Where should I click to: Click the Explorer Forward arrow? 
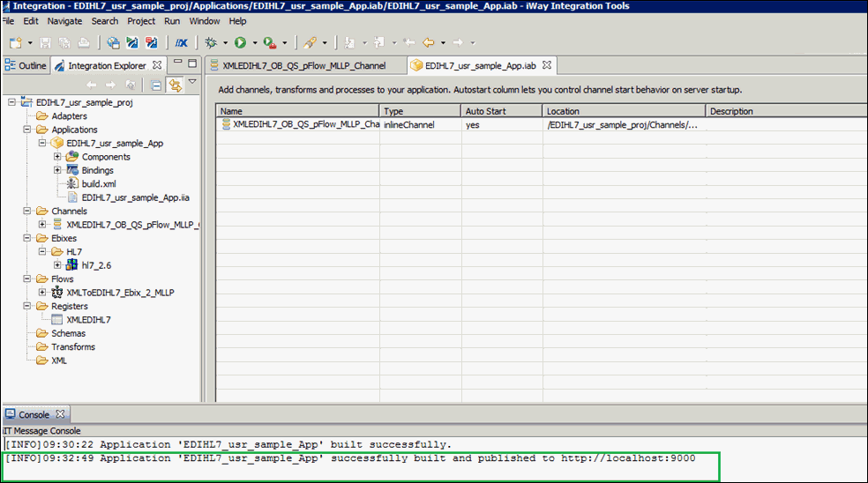coord(111,85)
